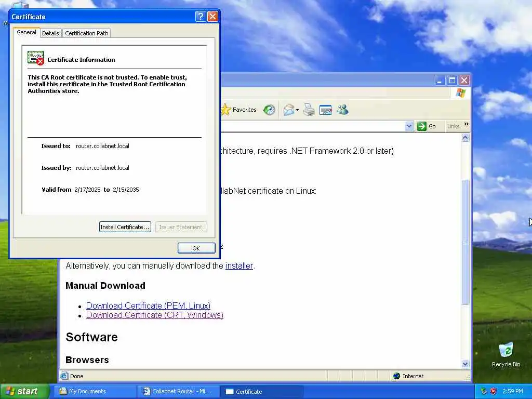Image resolution: width=532 pixels, height=399 pixels.
Task: Expand the address bar dropdown arrow
Action: (409, 126)
